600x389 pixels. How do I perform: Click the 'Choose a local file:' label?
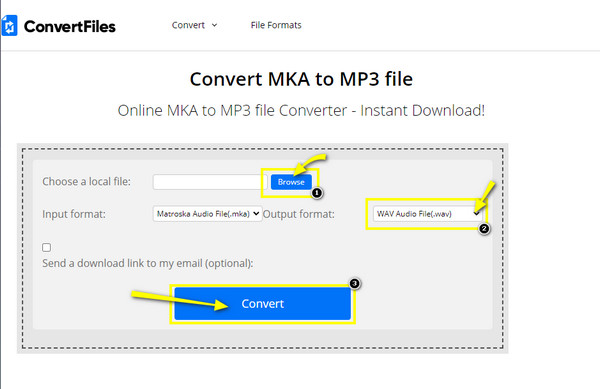click(x=86, y=181)
